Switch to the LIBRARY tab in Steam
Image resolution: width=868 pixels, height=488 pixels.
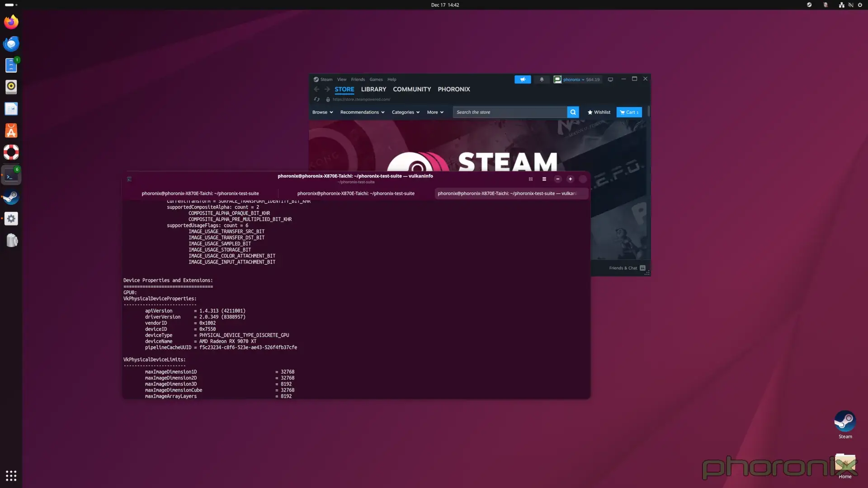[x=373, y=89]
